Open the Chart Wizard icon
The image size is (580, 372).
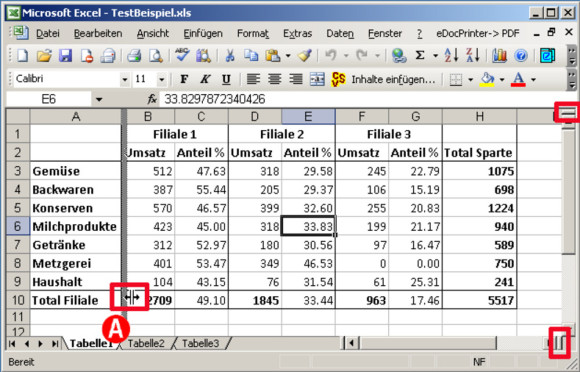pos(499,56)
